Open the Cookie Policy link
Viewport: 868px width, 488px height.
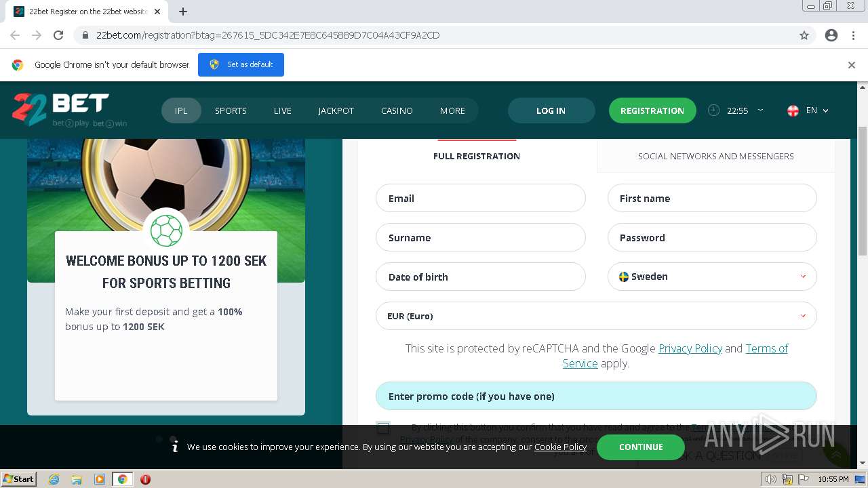[560, 447]
